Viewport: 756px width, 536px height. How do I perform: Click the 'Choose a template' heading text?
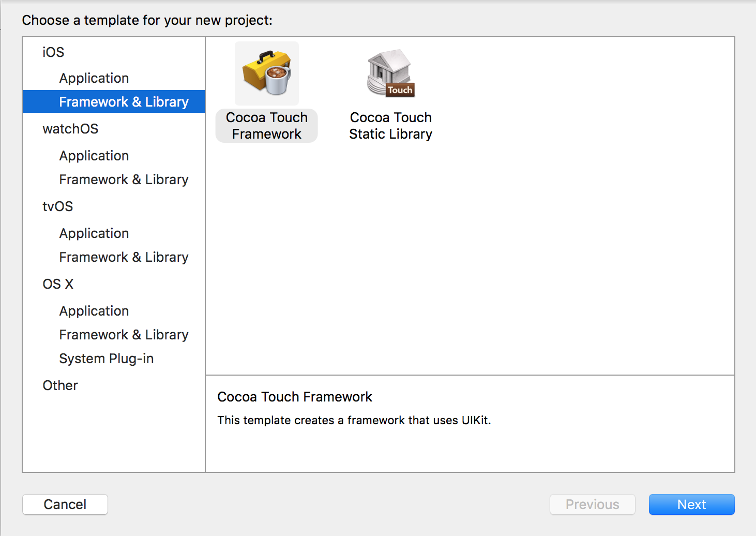coord(147,20)
